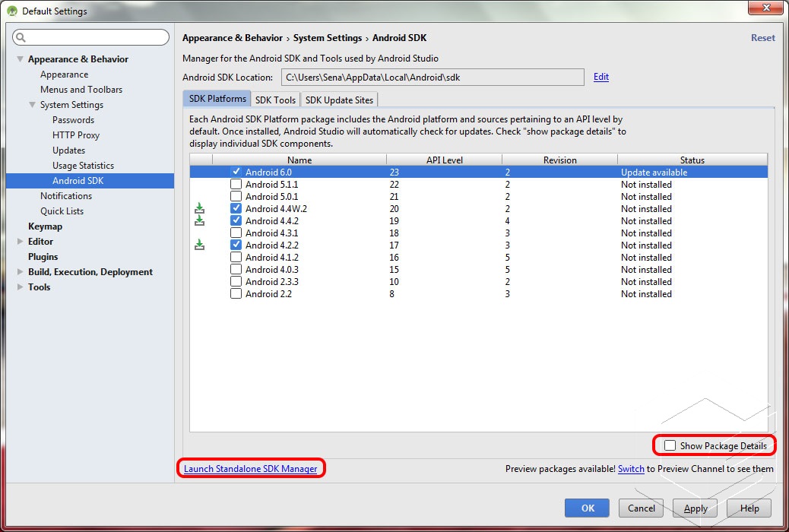The height and width of the screenshot is (532, 789).
Task: Enable the Show Package Details checkbox
Action: (x=670, y=445)
